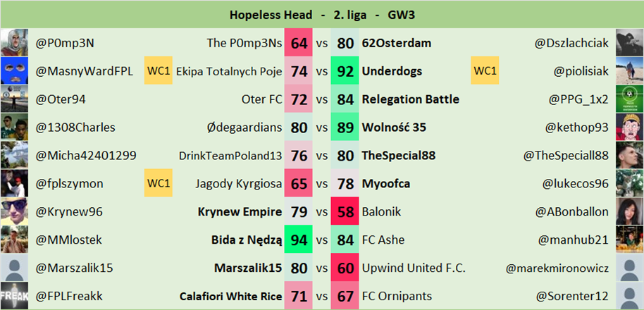Viewport: 644px width, 310px height.
Task: Click the avatar next to @P0mp3N
Action: 14,43
